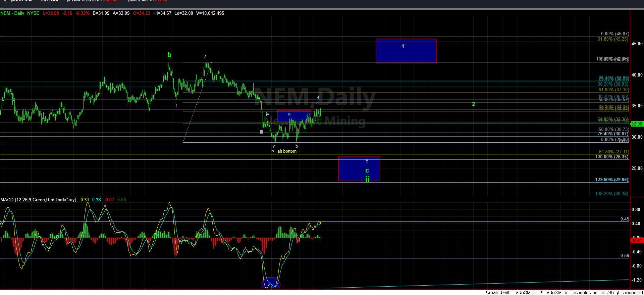Click the green wave 2 label on the right

click(x=473, y=104)
